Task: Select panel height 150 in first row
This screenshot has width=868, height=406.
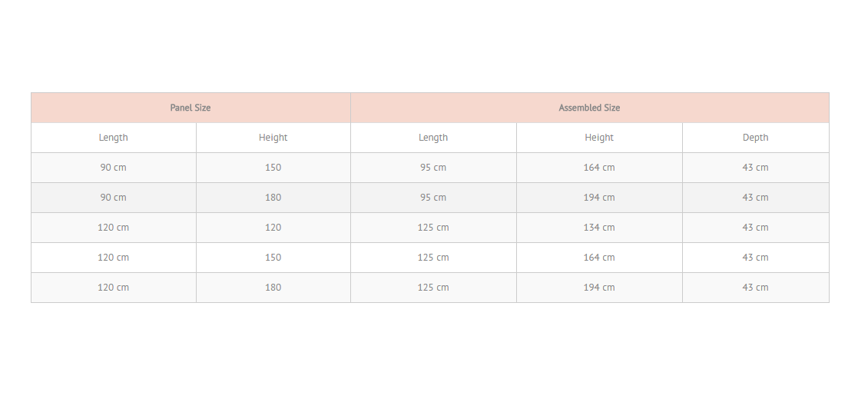Action: point(273,168)
